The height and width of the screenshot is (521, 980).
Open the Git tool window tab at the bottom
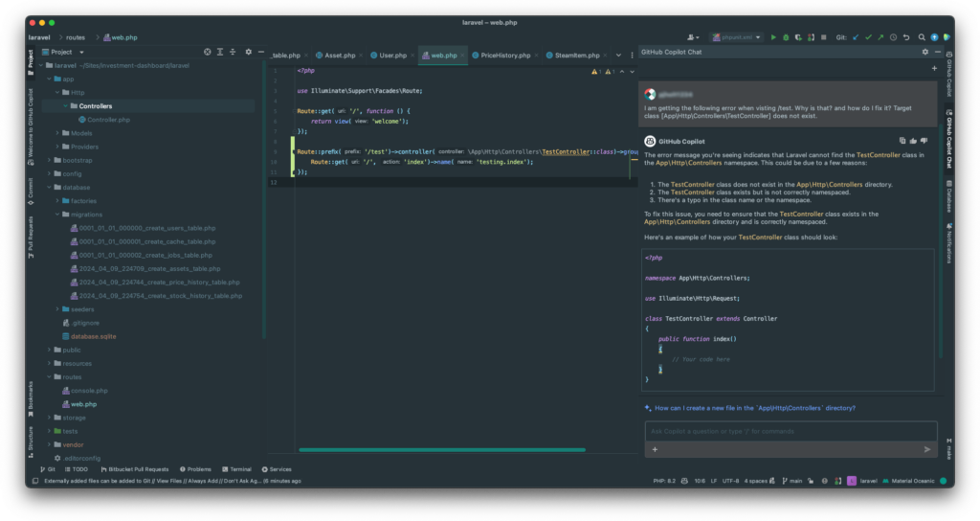48,469
